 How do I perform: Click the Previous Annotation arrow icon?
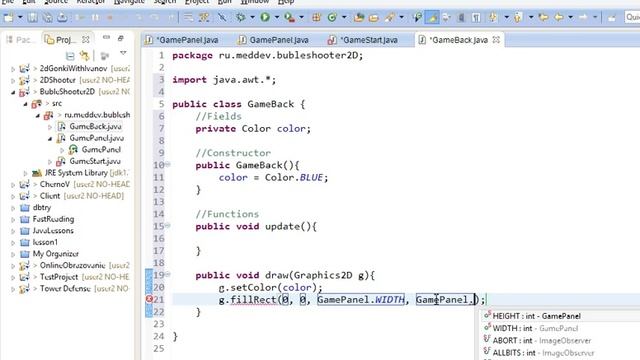click(x=518, y=18)
